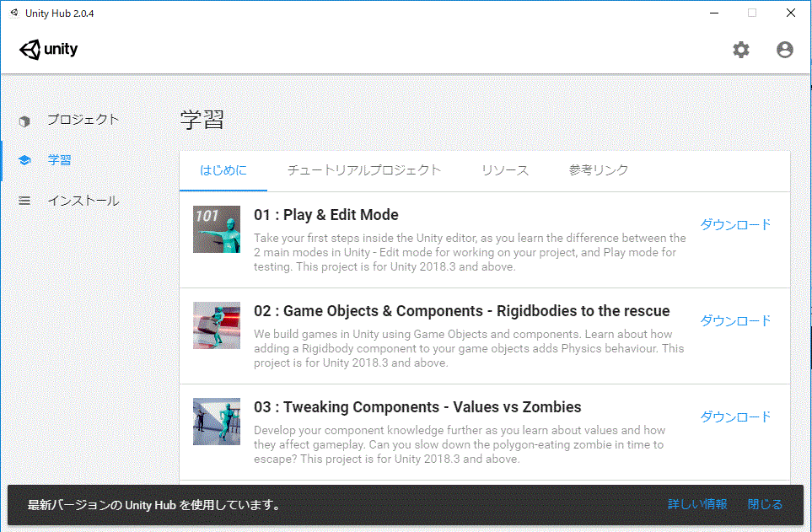Screen dimensions: 812x532
Task: Click 詳しい情報 in the notification bar
Action: click(x=696, y=504)
